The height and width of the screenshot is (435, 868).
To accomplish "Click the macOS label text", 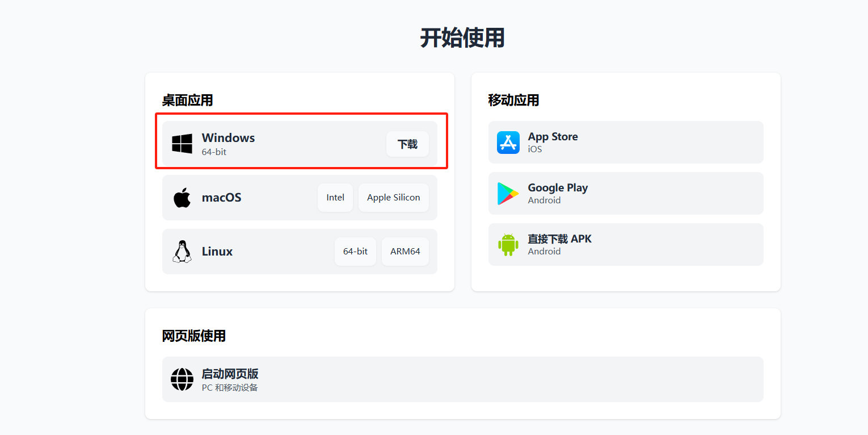I will [222, 198].
